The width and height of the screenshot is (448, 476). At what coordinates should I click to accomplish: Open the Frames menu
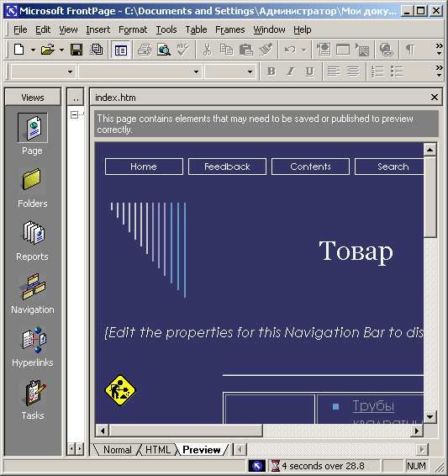tap(229, 29)
